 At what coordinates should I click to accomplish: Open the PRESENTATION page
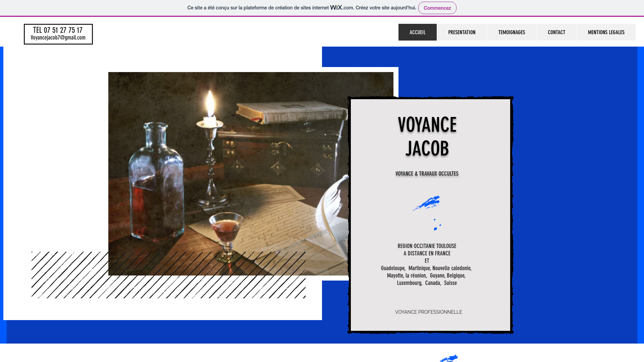click(x=462, y=32)
